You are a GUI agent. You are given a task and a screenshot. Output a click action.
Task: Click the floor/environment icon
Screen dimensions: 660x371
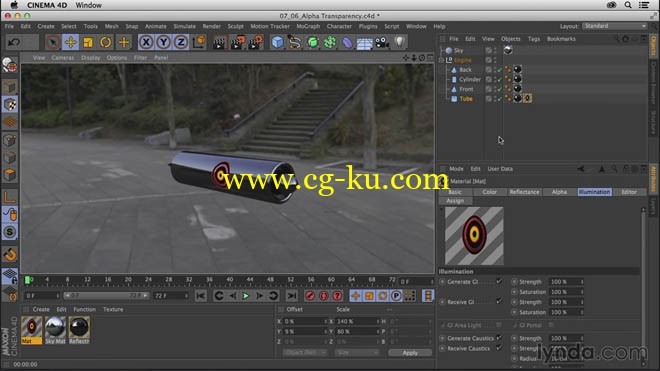click(x=365, y=42)
